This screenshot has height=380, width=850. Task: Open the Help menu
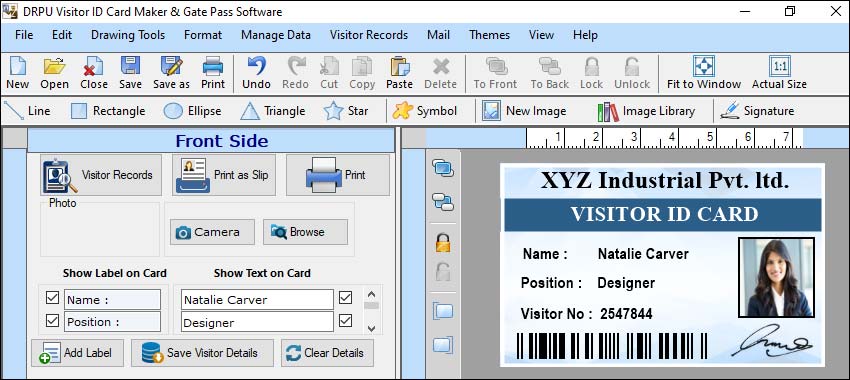click(585, 35)
